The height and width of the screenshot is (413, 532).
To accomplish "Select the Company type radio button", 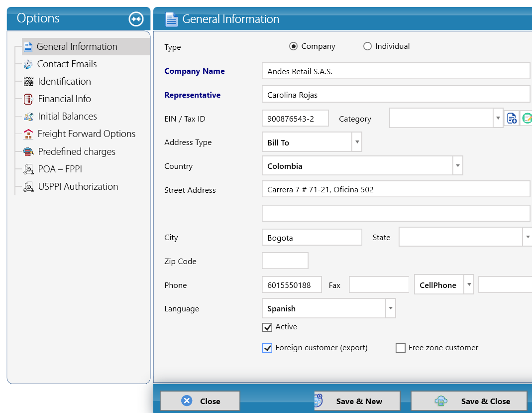I will coord(293,46).
